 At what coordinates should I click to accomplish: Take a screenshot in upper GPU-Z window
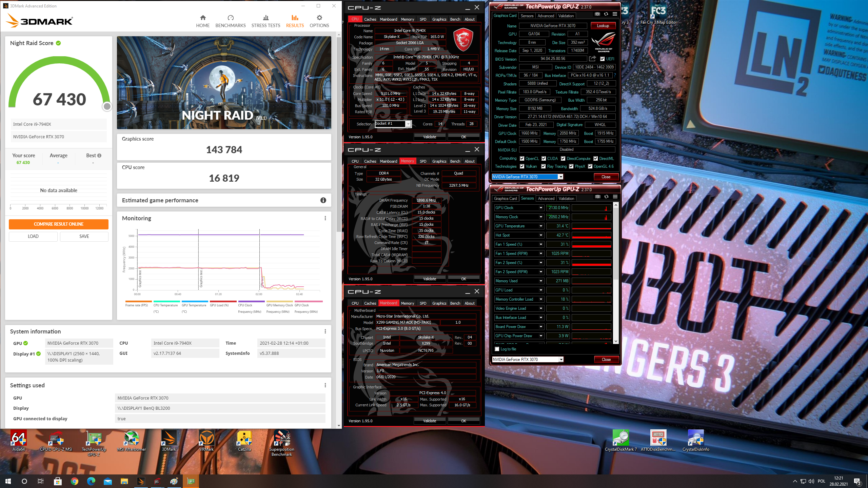597,14
